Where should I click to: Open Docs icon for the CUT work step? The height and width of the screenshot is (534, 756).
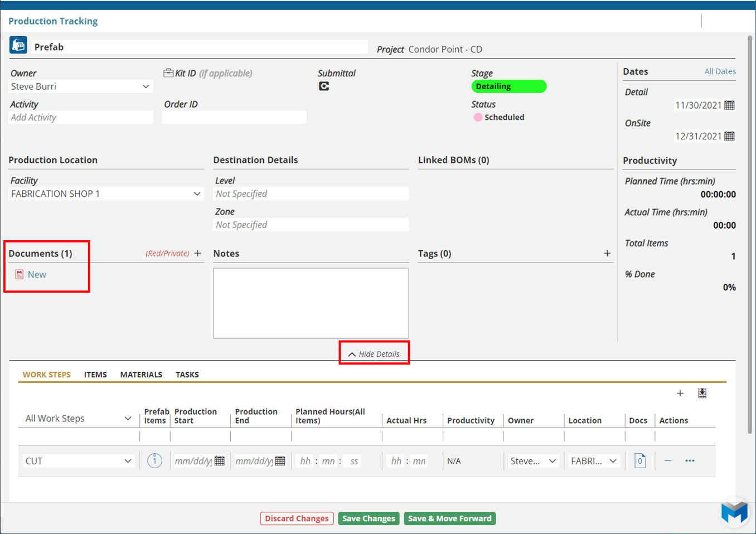640,461
